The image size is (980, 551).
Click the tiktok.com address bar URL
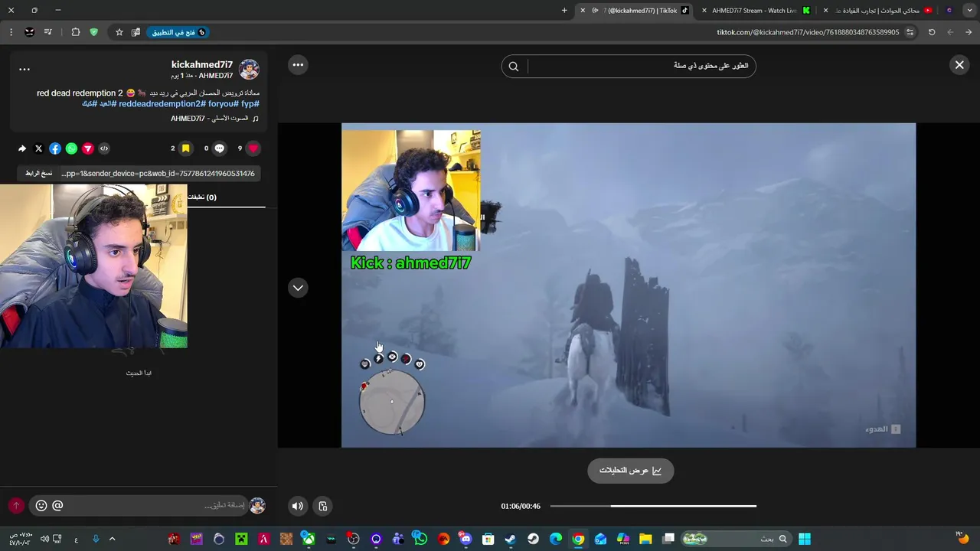[x=808, y=32]
